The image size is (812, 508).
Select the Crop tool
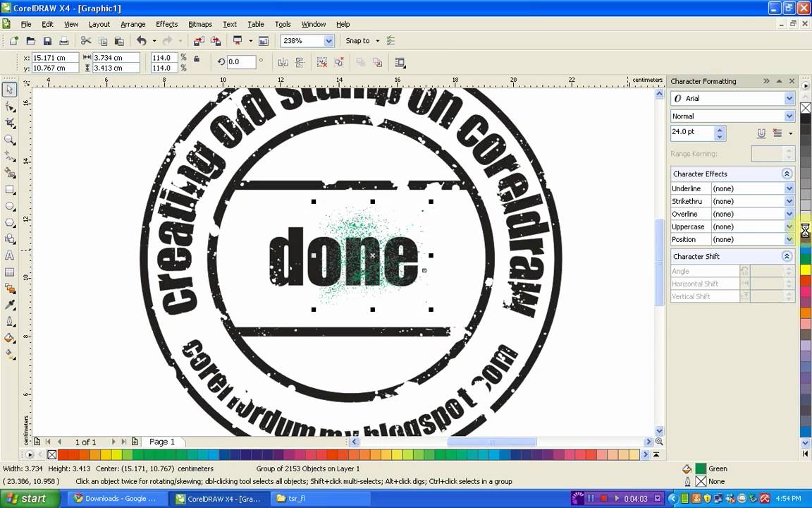pos(9,123)
